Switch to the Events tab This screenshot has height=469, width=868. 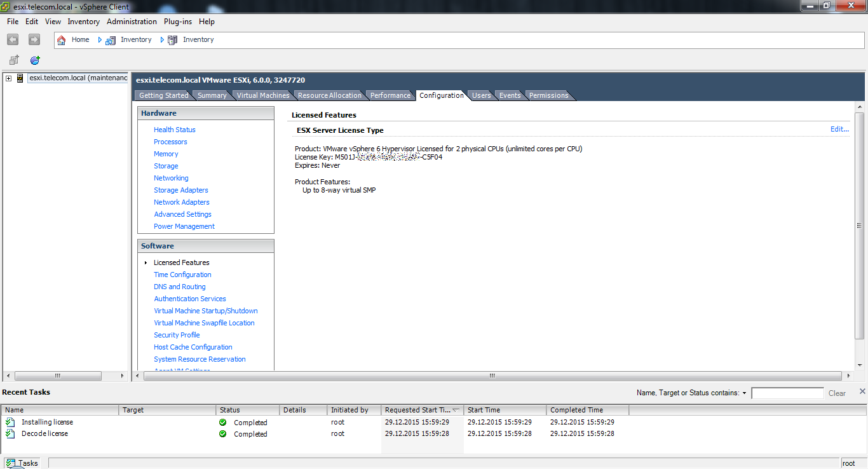coord(510,95)
